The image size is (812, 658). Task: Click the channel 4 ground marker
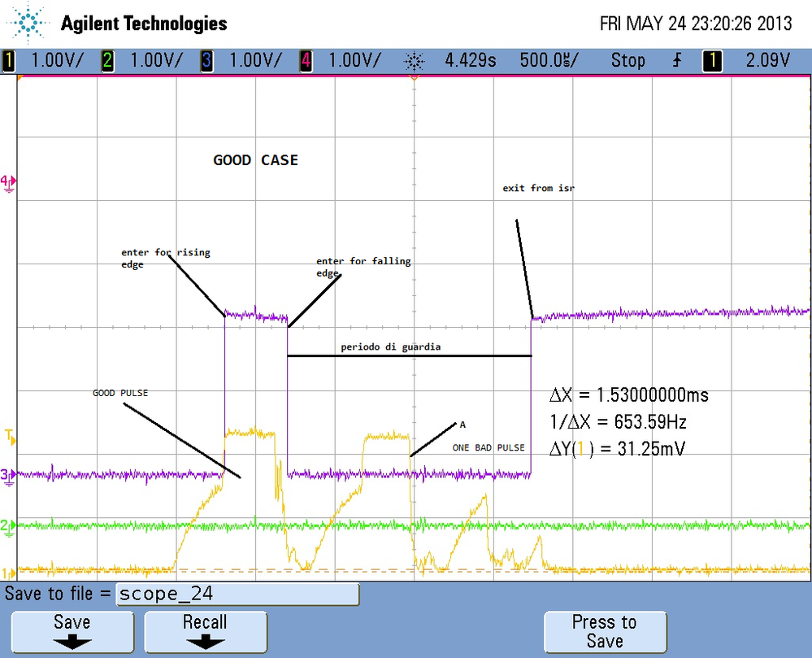pos(8,182)
